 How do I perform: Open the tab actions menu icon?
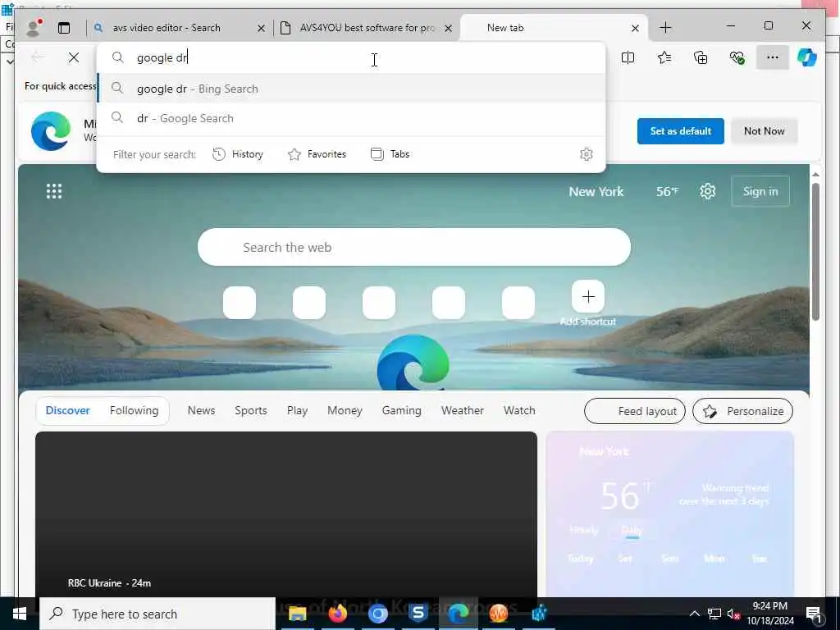point(64,28)
